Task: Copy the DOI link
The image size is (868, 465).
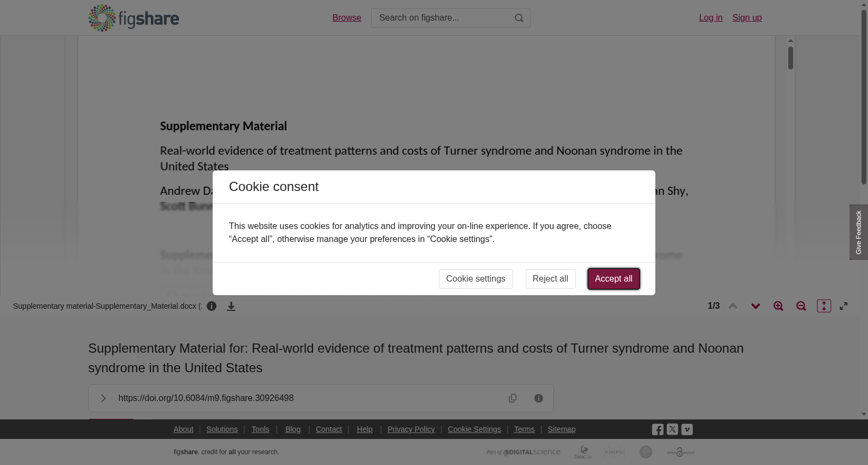Action: coord(513,398)
